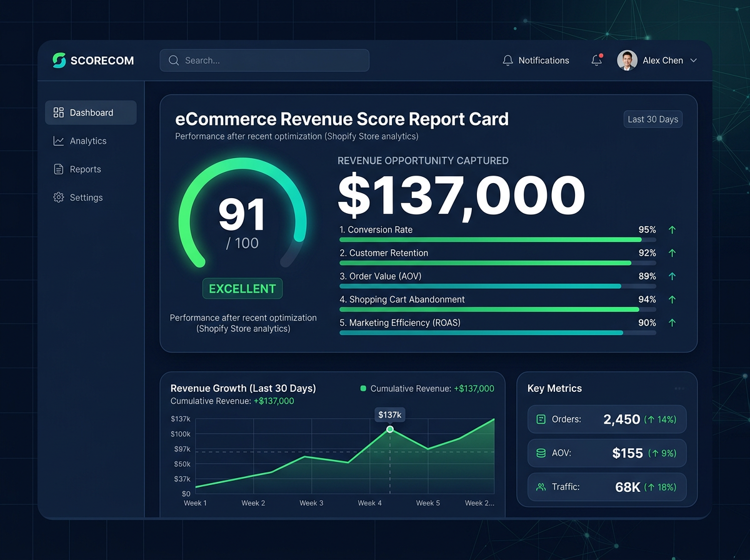
Task: Click the highlighted Week 4 data point
Action: [x=390, y=429]
